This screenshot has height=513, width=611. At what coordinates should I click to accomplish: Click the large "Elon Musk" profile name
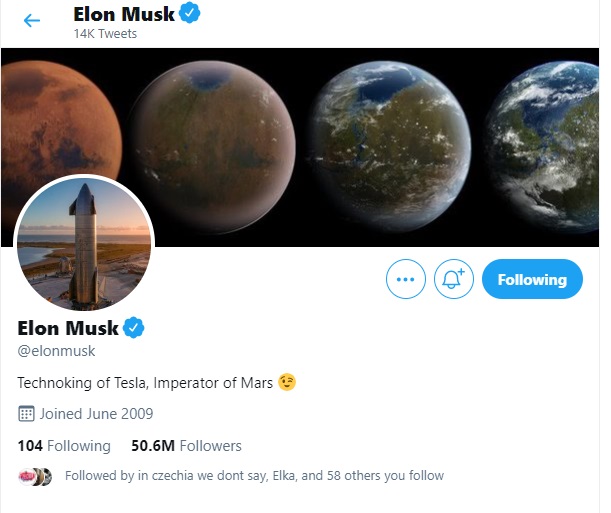pyautogui.click(x=68, y=328)
